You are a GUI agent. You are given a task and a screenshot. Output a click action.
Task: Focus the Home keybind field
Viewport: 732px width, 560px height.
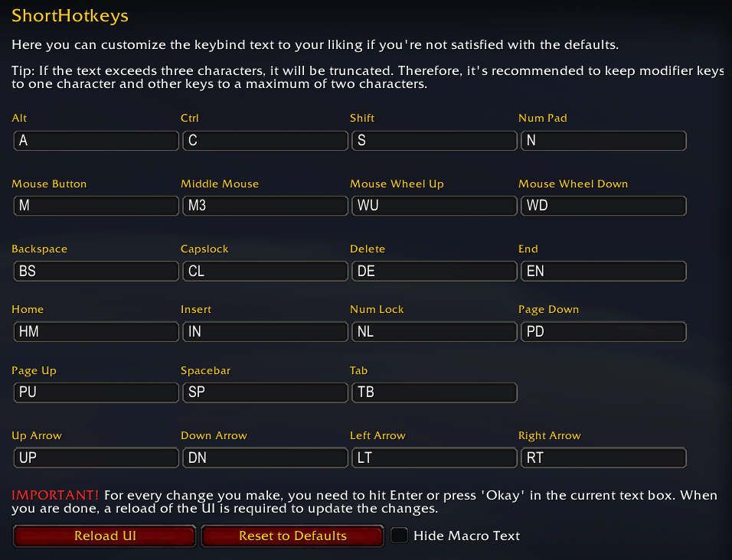(96, 331)
